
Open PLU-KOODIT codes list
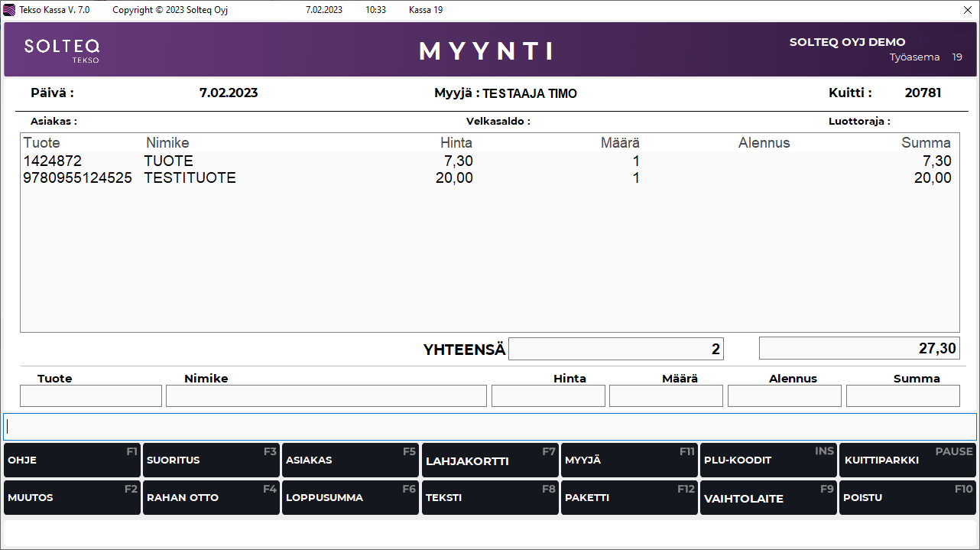pyautogui.click(x=767, y=461)
